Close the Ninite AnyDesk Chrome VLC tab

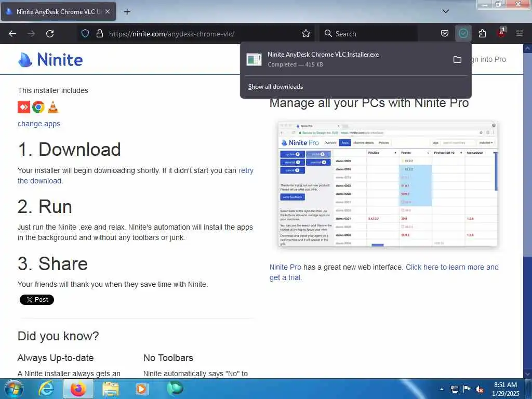click(x=107, y=11)
